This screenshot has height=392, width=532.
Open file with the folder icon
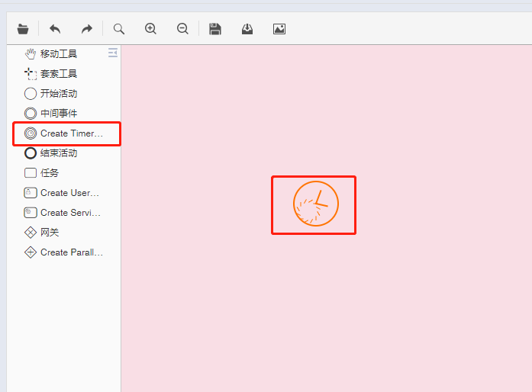click(23, 29)
